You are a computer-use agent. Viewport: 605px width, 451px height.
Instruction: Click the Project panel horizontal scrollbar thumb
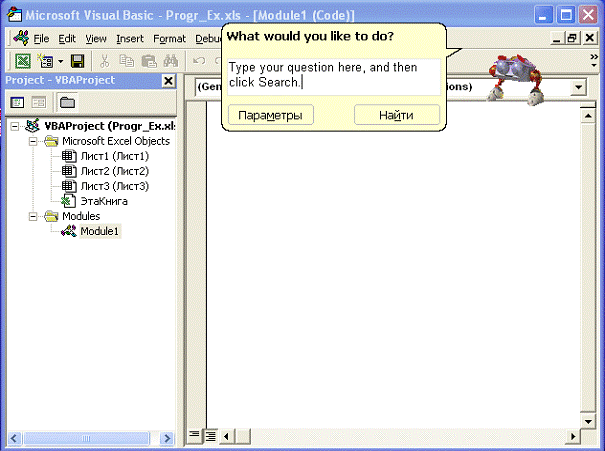pos(86,438)
